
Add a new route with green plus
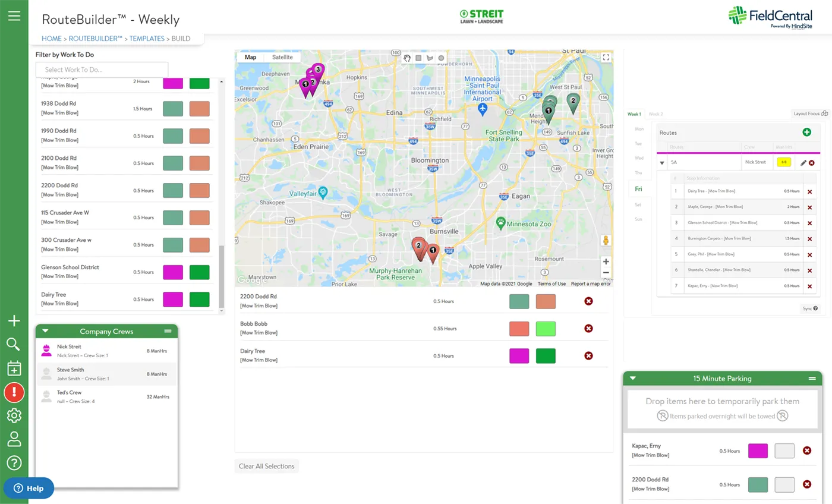[806, 133]
